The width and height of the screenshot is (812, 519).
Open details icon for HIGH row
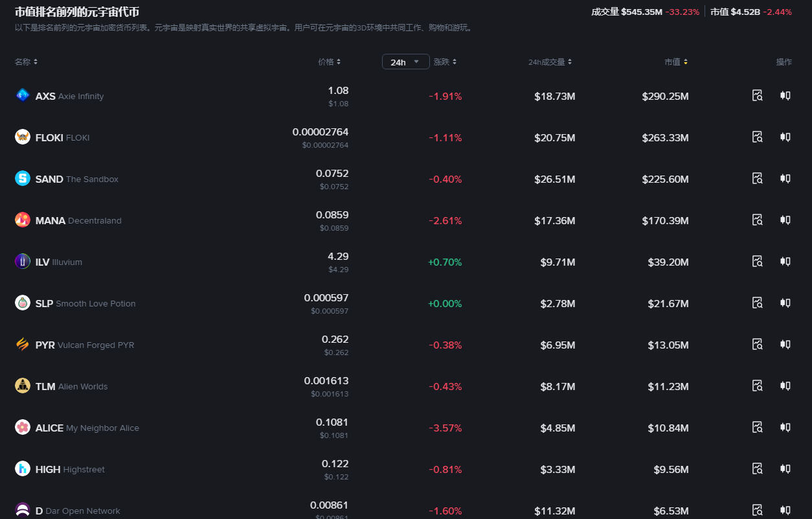click(x=758, y=468)
